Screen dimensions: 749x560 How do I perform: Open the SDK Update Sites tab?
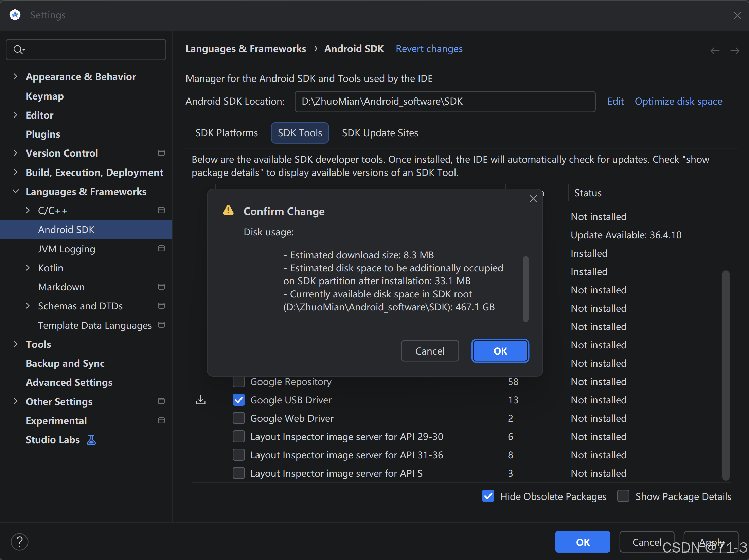click(380, 133)
